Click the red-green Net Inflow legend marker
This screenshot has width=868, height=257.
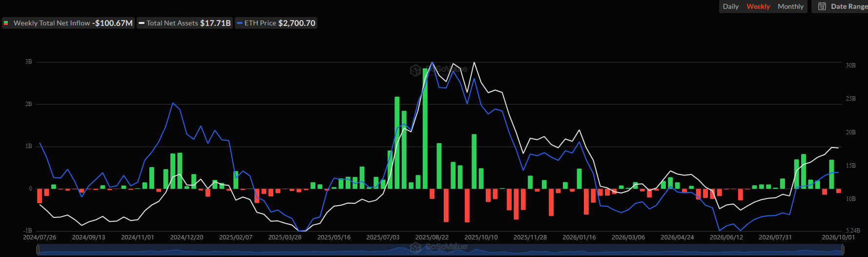[6, 23]
